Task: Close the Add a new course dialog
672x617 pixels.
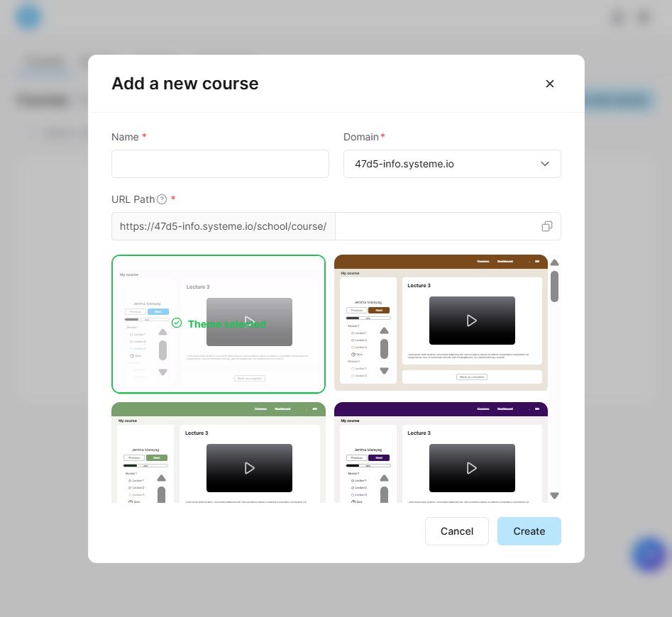Action: 549,84
